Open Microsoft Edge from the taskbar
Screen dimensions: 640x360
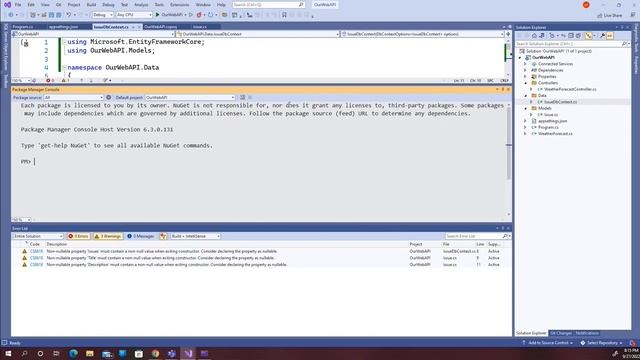point(73,353)
